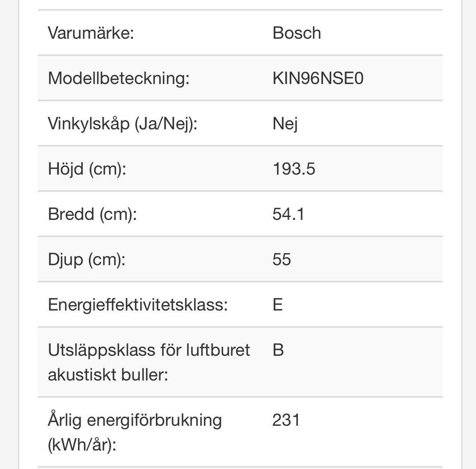Viewport: 476px width, 469px height.
Task: Select the depth value 55
Action: (x=282, y=259)
